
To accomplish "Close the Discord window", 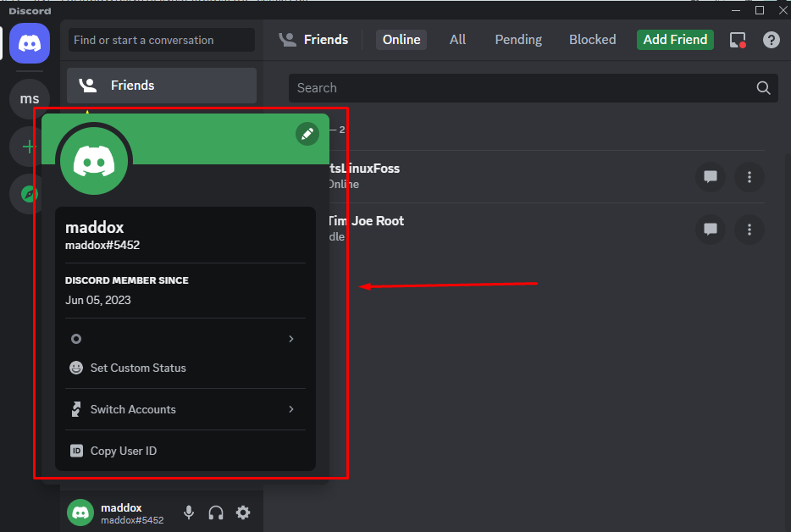I will (783, 10).
